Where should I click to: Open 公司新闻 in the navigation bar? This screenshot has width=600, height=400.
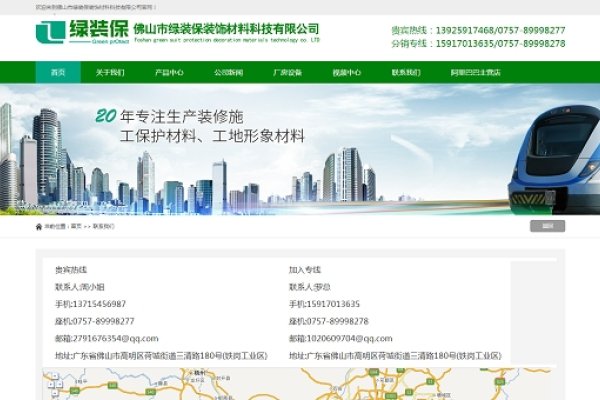tap(228, 72)
